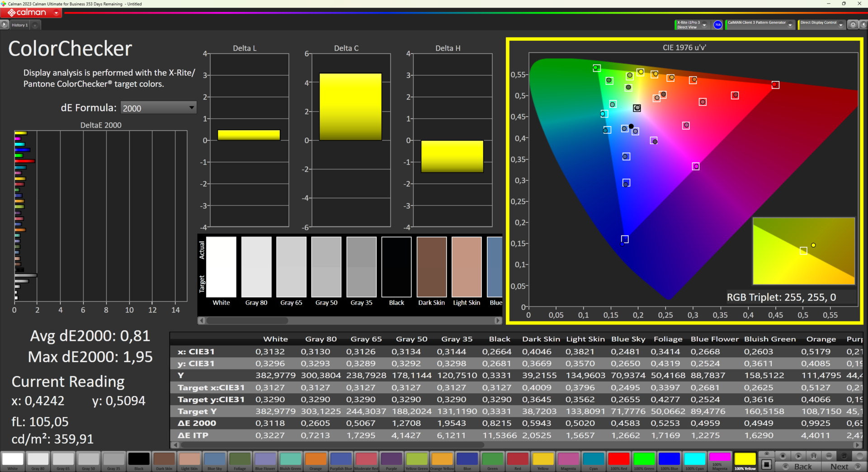
Task: Open the dE Formula combo box
Action: pyautogui.click(x=159, y=108)
